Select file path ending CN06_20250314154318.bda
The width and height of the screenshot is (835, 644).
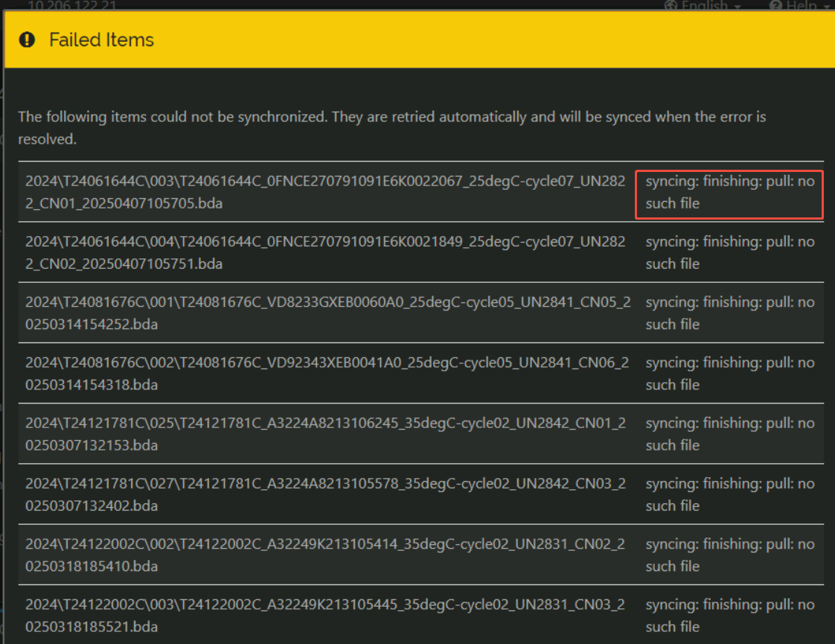(327, 374)
